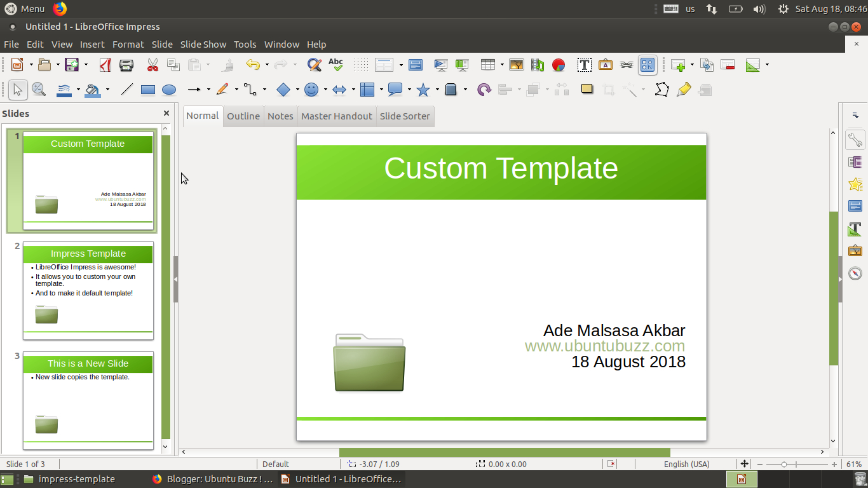The height and width of the screenshot is (488, 868).
Task: Expand New document dropdown arrow
Action: (x=30, y=65)
